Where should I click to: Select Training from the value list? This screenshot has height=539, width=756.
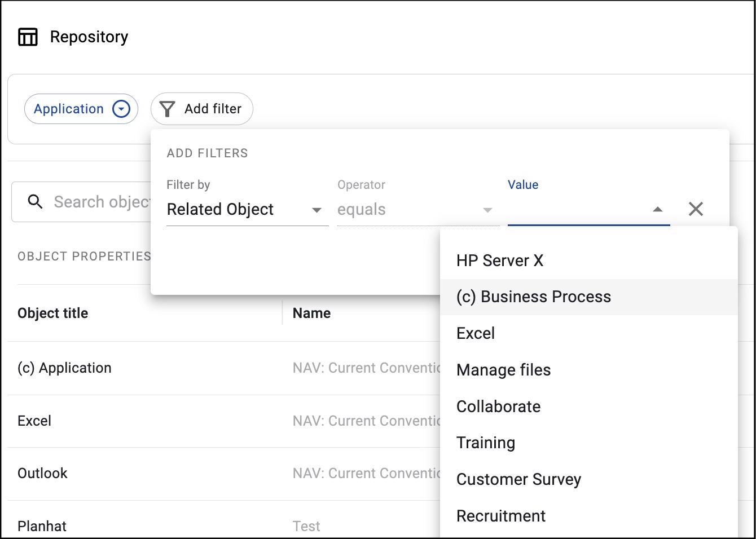coord(588,443)
